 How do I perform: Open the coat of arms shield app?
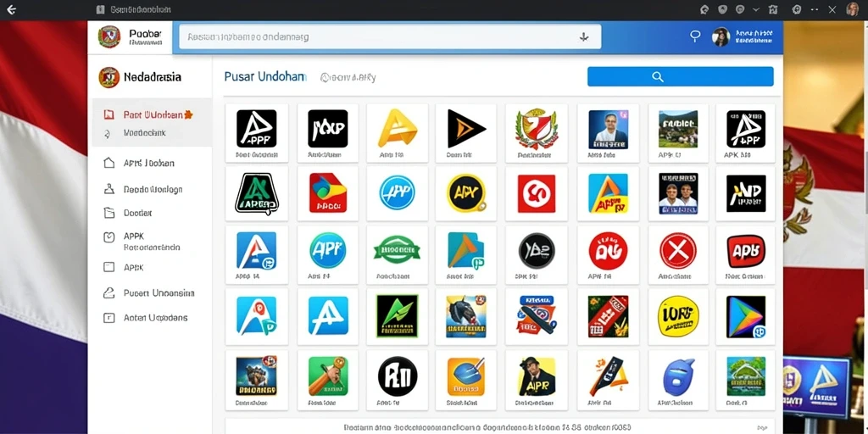(536, 129)
